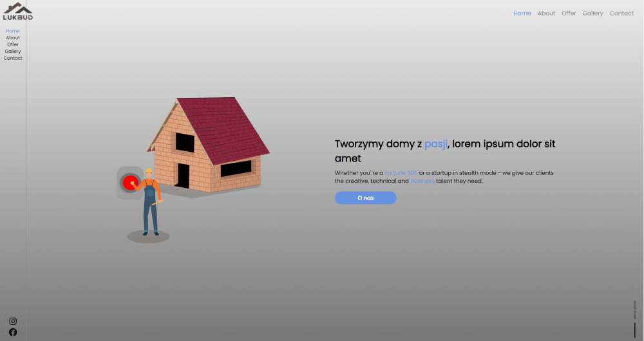
Task: Click the construction worker figure
Action: click(x=149, y=202)
